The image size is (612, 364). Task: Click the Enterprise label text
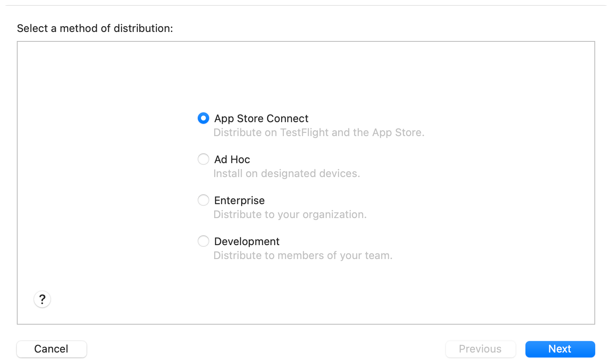pyautogui.click(x=239, y=200)
